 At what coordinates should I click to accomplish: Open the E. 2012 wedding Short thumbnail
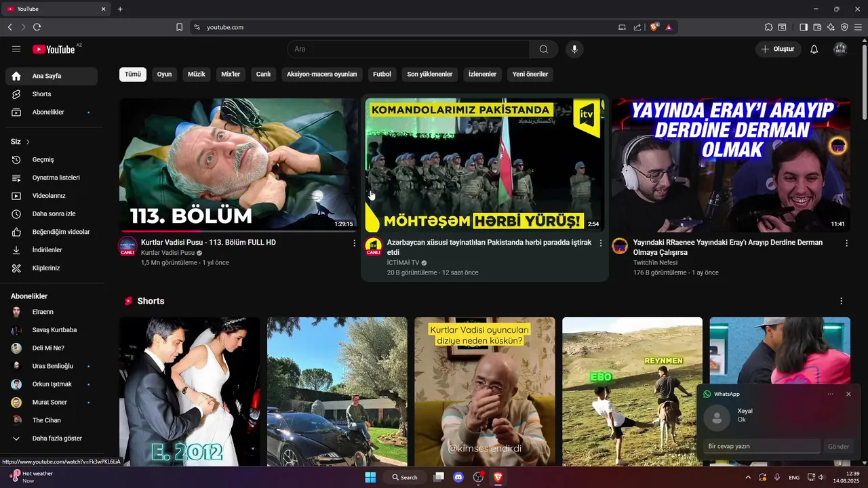tap(190, 392)
